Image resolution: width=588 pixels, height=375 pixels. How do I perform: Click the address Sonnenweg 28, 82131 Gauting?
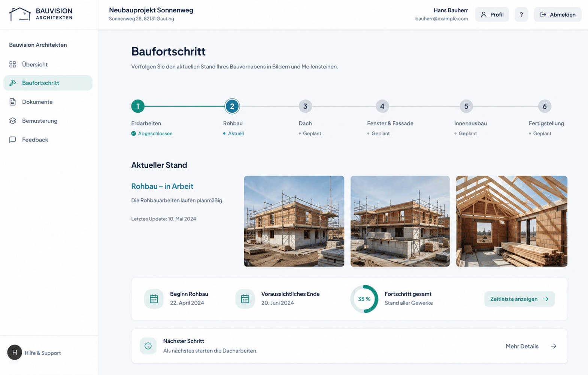click(142, 19)
